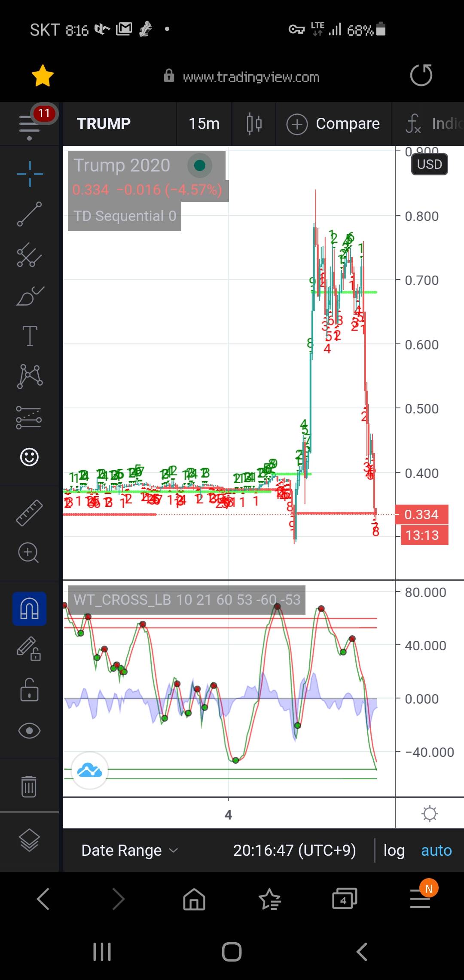Open the candlestick chart style menu

pyautogui.click(x=254, y=124)
